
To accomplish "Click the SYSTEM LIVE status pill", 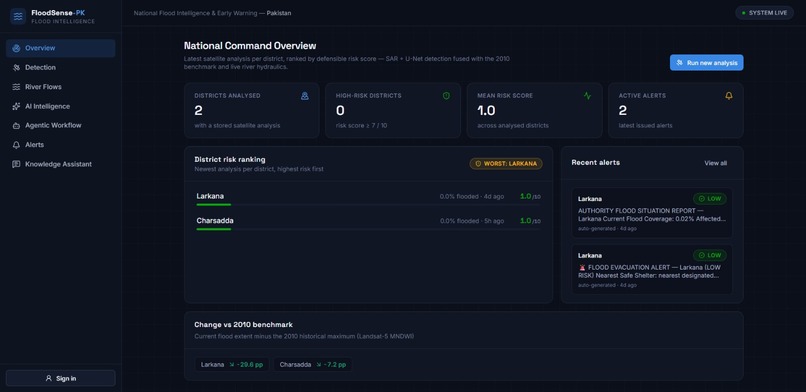I will click(x=764, y=13).
